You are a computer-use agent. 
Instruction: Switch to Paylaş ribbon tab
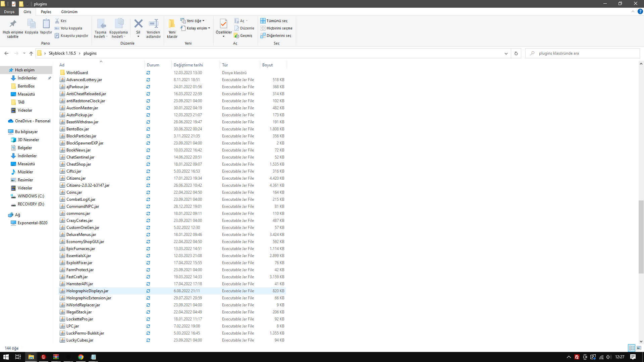(46, 12)
